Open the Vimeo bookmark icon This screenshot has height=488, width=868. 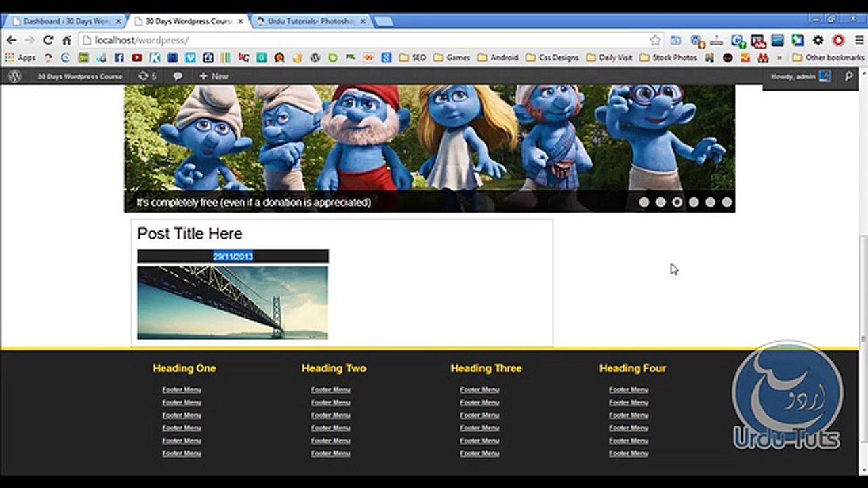pyautogui.click(x=191, y=58)
